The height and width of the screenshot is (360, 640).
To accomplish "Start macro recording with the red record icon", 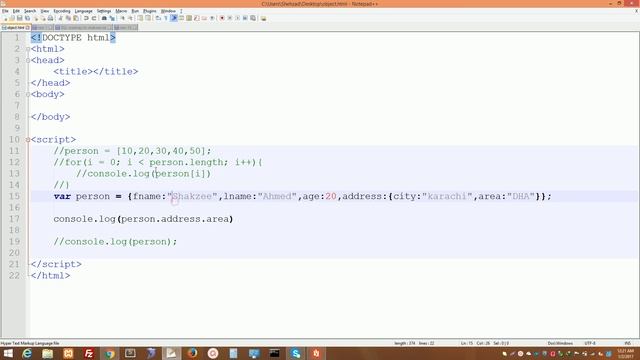I will click(222, 18).
